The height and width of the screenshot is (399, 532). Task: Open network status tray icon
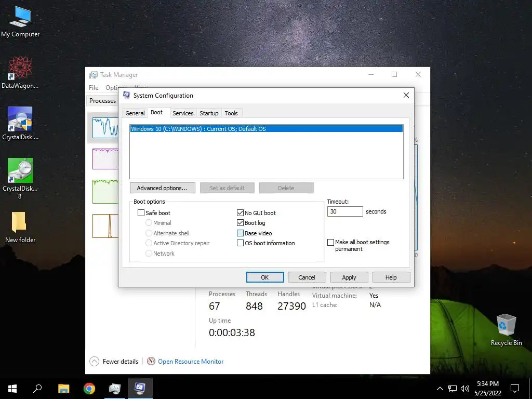point(453,389)
